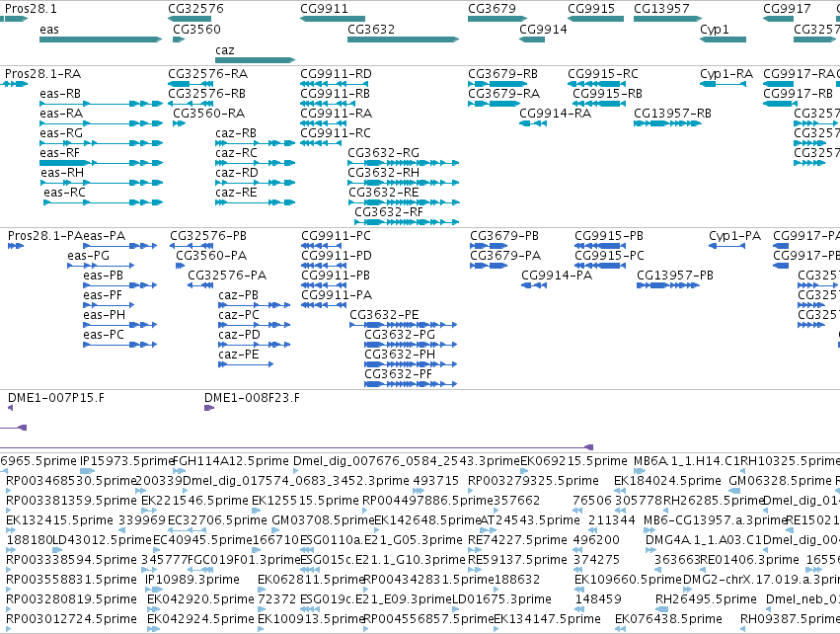Click the CG9911 gene label
This screenshot has height=634, width=840.
click(324, 9)
